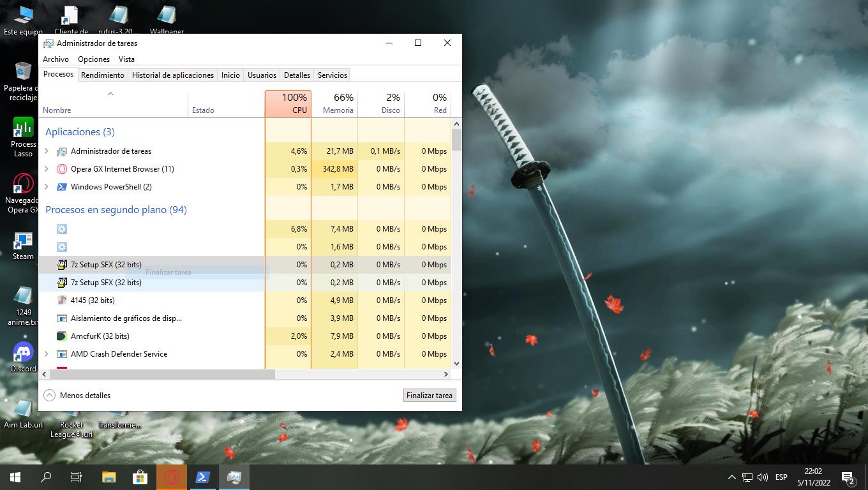Viewport: 868px width, 490px height.
Task: Open Windows PowerShell from the taskbar
Action: point(203,477)
